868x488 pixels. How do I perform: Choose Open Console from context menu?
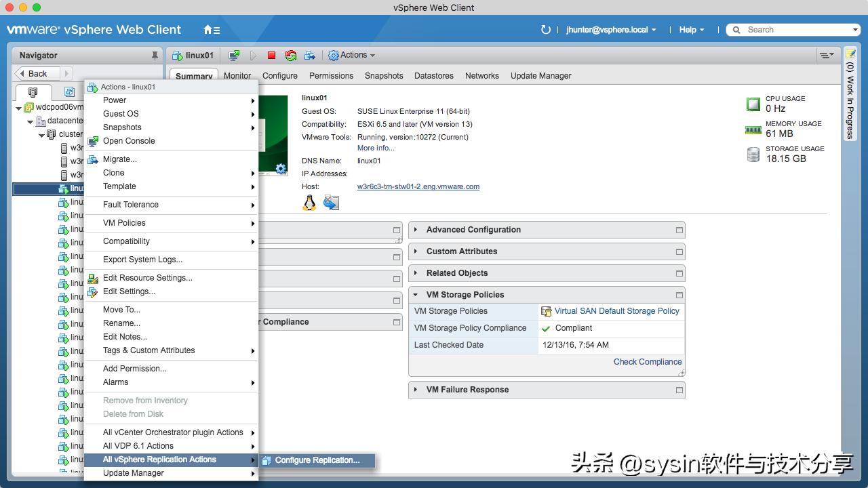click(x=171, y=141)
